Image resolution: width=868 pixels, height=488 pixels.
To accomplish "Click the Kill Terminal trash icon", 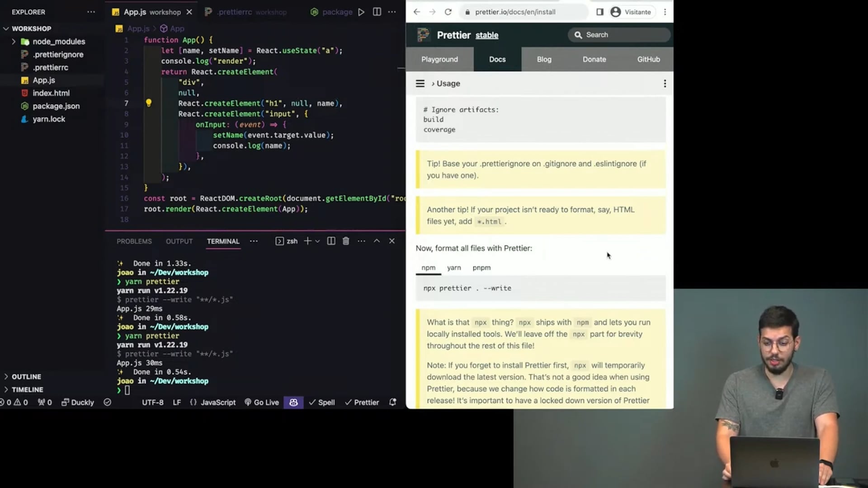I will coord(346,241).
